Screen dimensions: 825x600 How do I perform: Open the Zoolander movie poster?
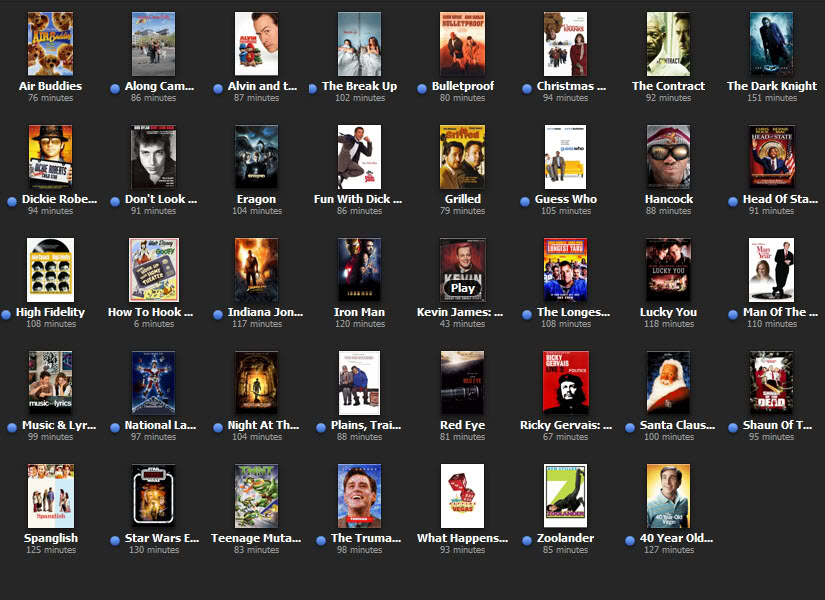pyautogui.click(x=565, y=496)
